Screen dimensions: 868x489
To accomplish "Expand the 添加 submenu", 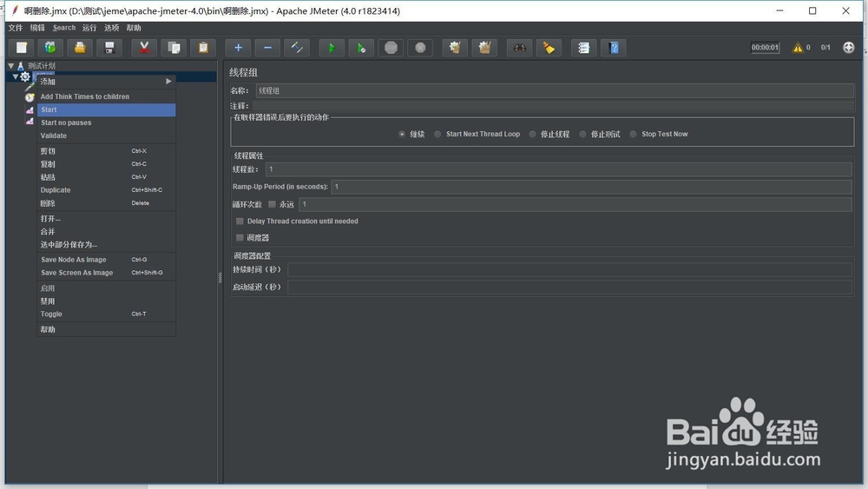I will tap(106, 82).
